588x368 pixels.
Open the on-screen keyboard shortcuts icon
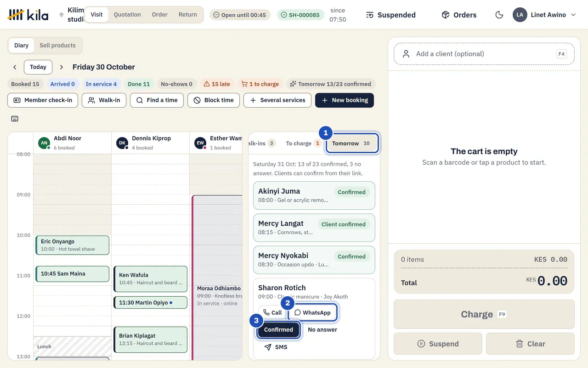[15, 119]
